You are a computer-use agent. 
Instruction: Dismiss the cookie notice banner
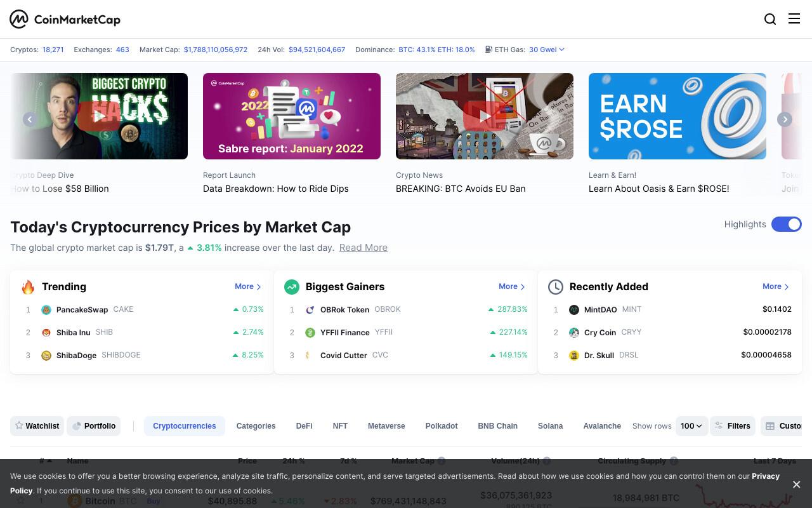point(796,484)
